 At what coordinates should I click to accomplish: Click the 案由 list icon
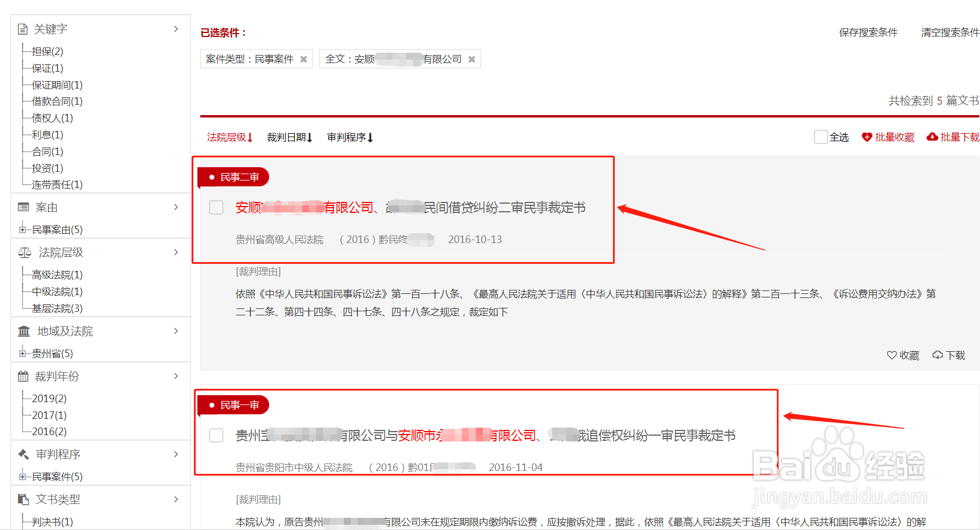tap(23, 207)
